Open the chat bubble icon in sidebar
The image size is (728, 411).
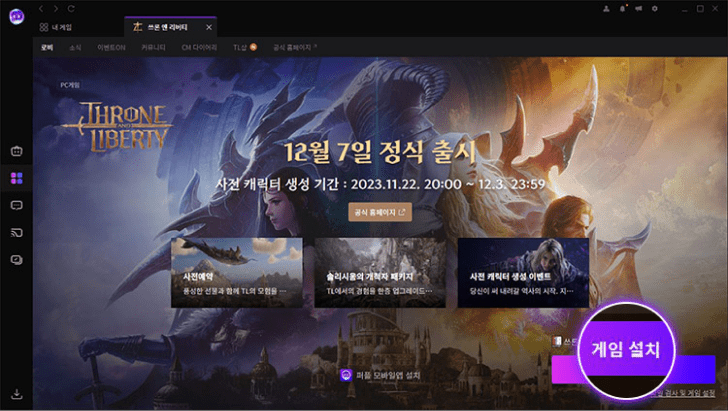[x=17, y=205]
